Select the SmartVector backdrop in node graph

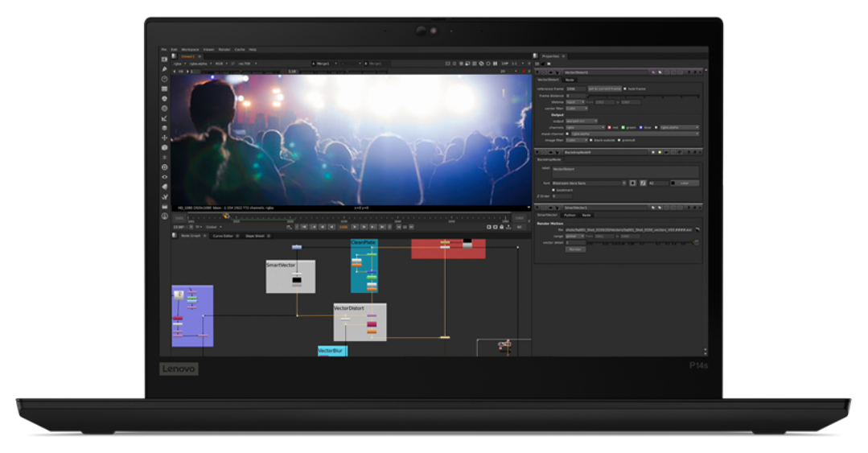(290, 276)
